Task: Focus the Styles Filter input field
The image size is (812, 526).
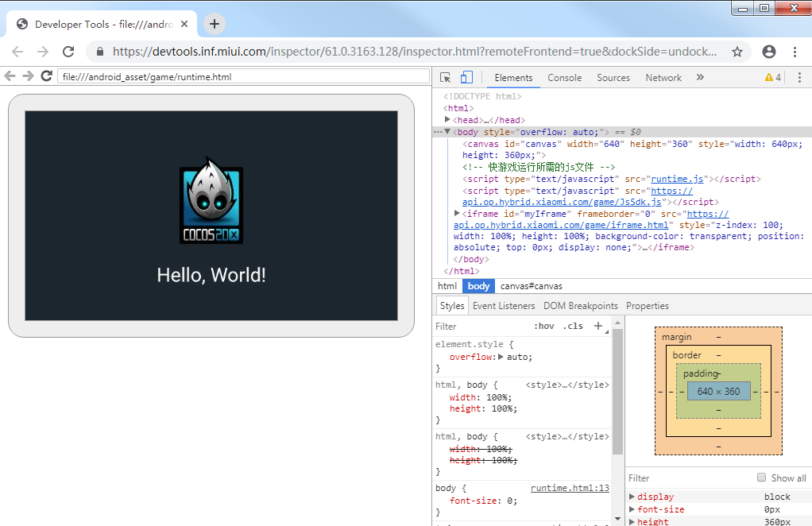Action: click(x=481, y=326)
